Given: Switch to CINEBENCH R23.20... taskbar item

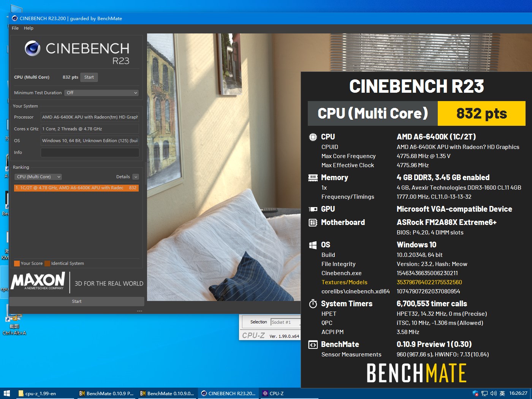Looking at the screenshot, I should pyautogui.click(x=228, y=393).
